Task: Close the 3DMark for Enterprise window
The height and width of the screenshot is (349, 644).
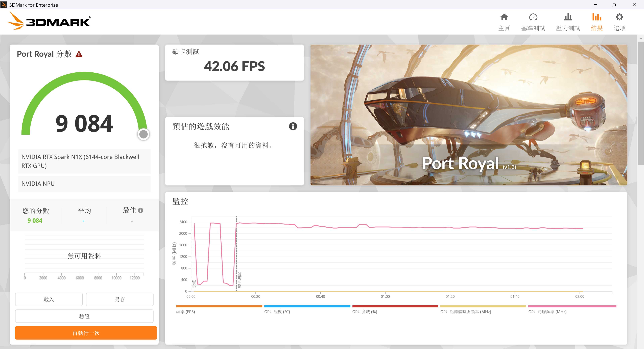Action: [634, 5]
